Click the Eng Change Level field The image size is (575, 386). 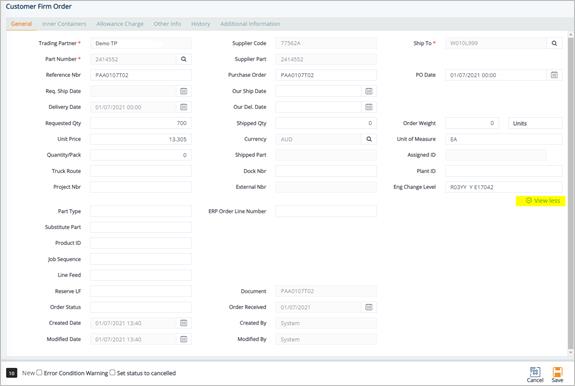coord(504,187)
